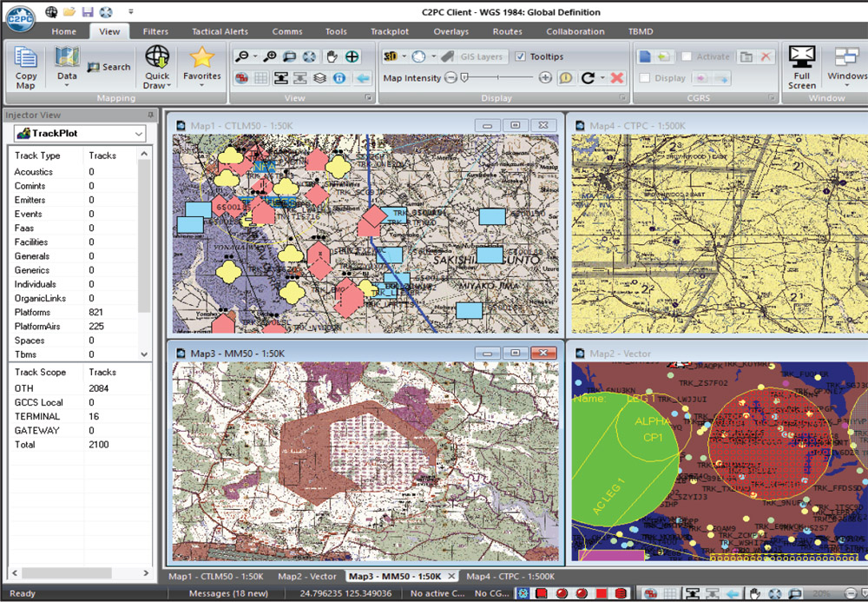Image resolution: width=868 pixels, height=602 pixels.
Task: Click the refresh arrow icon in Display group
Action: tap(588, 78)
